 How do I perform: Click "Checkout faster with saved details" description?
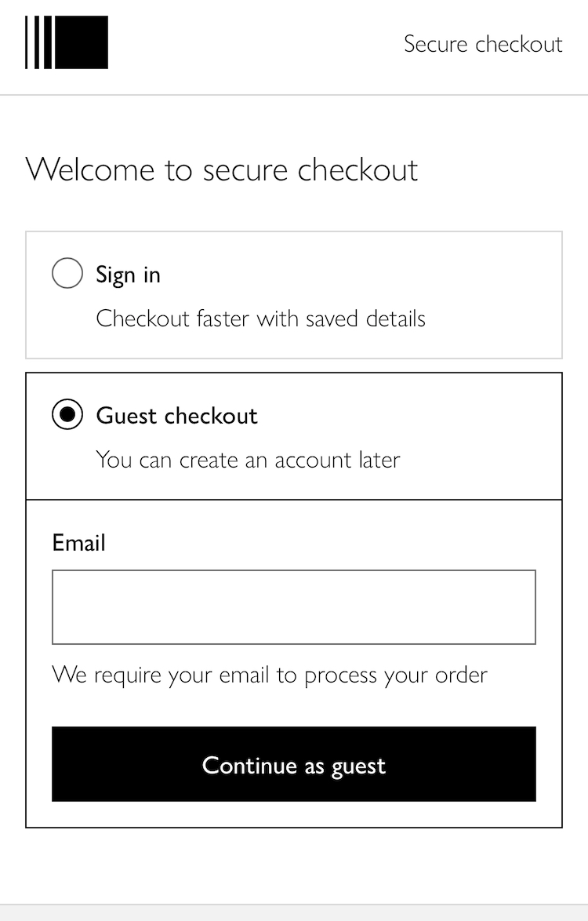260,319
